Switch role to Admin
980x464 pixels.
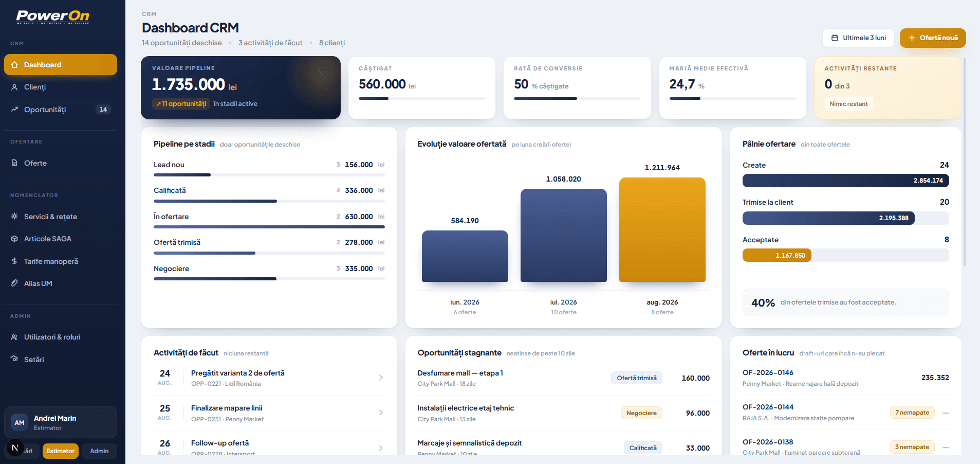tap(99, 451)
